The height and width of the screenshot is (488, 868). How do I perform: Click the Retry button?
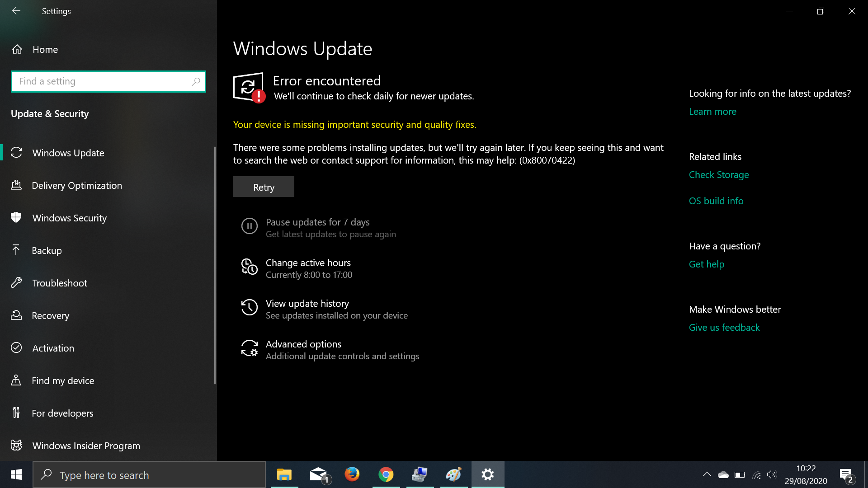(264, 187)
